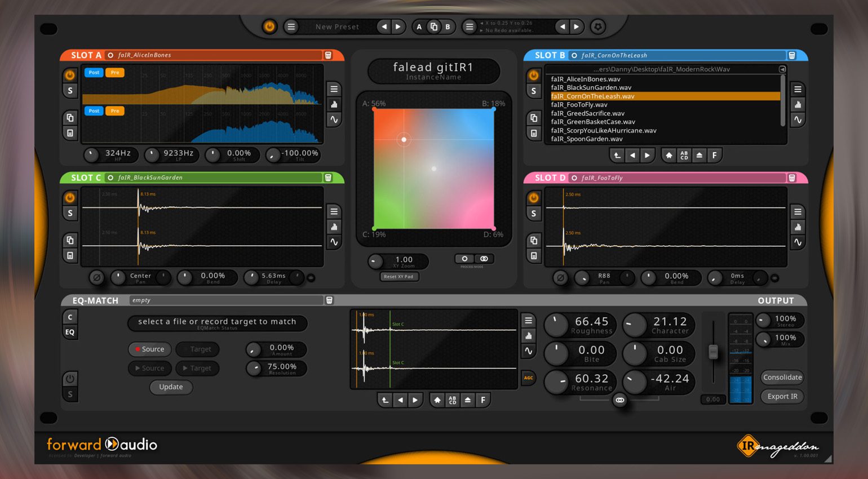Toggle the AGC button in output section

[x=528, y=378]
